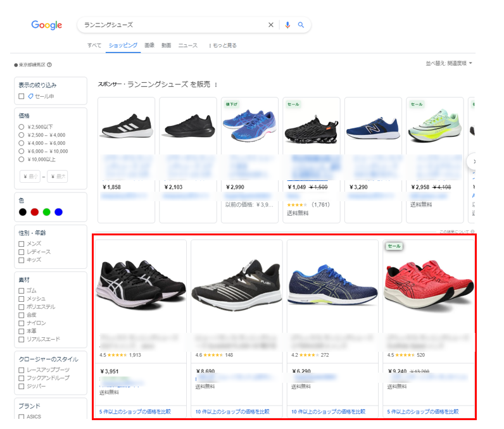Select the すべて tab
Image resolution: width=504 pixels, height=429 pixels.
[94, 46]
